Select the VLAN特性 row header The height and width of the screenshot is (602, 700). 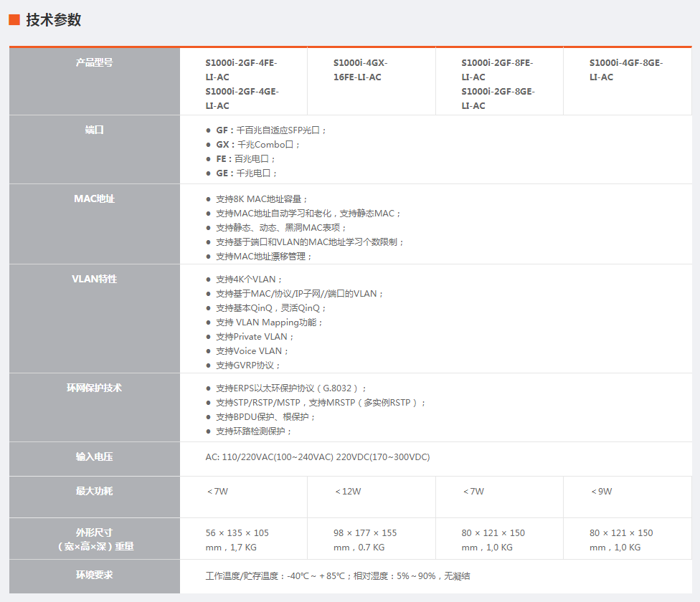pyautogui.click(x=95, y=279)
